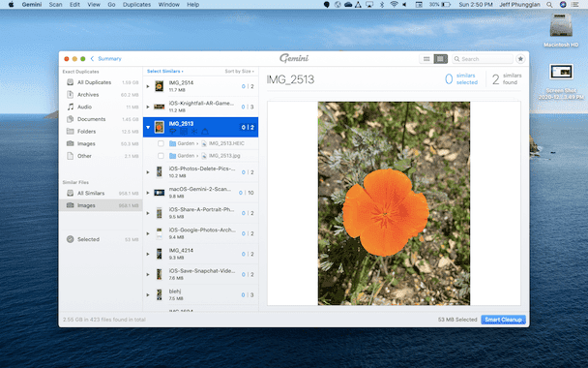The height and width of the screenshot is (368, 588).
Task: Select Images under Similar Files
Action: [x=101, y=205]
